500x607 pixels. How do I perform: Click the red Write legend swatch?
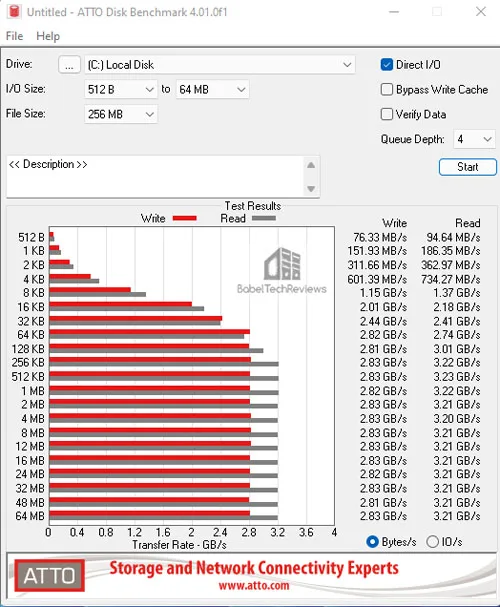click(x=185, y=218)
